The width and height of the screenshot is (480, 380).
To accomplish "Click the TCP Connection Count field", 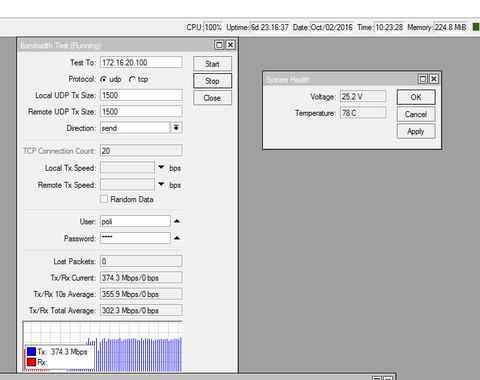I will (141, 151).
